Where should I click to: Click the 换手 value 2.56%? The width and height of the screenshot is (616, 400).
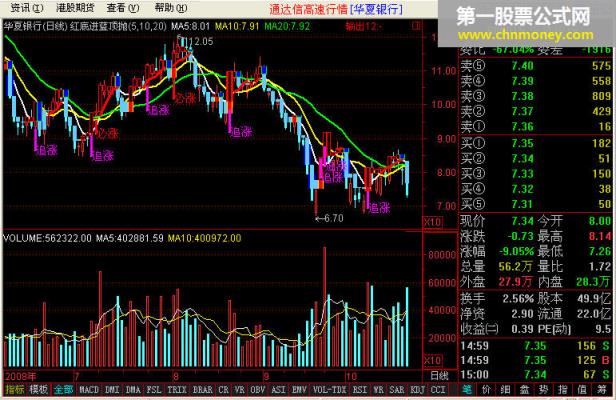518,299
